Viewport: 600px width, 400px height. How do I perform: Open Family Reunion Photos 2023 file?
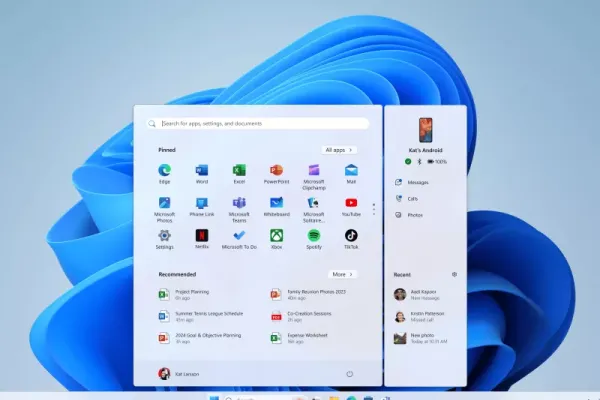(x=308, y=294)
